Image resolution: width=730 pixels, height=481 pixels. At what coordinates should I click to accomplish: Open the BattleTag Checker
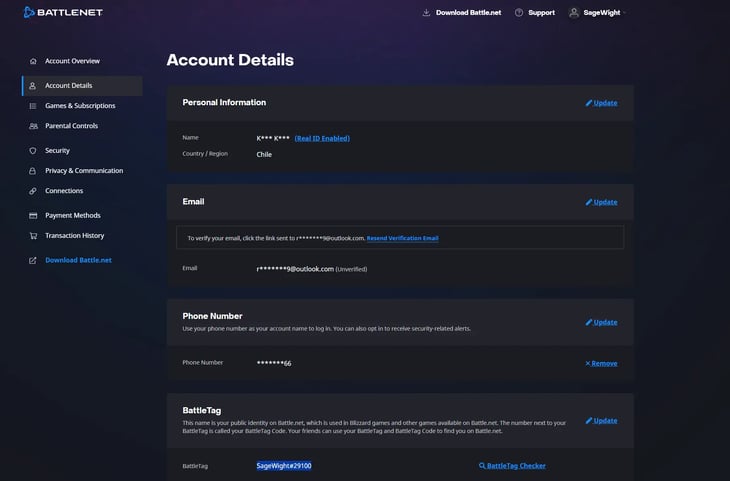[x=512, y=466]
